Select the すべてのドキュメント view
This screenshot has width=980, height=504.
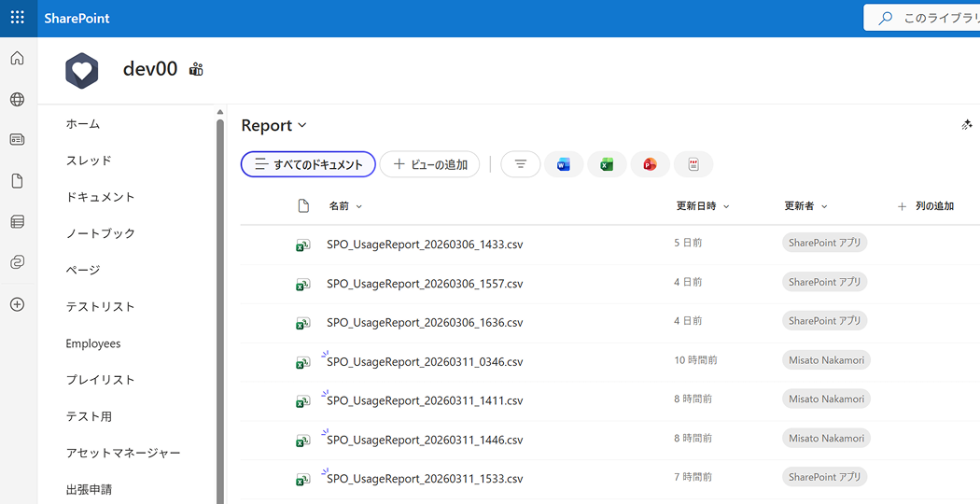(308, 164)
